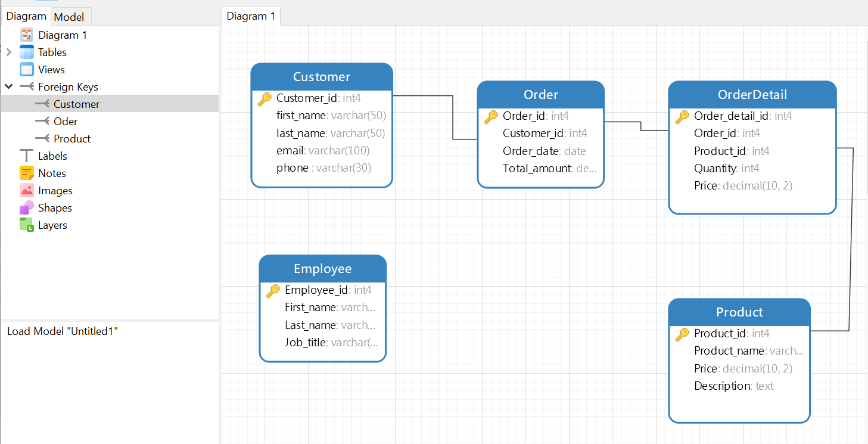Click the OrderDetail table title bar
868x444 pixels.
coord(752,95)
